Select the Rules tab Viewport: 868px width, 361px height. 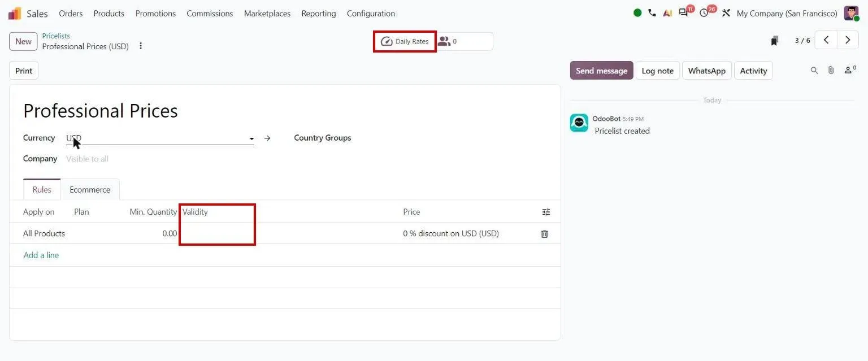point(42,189)
